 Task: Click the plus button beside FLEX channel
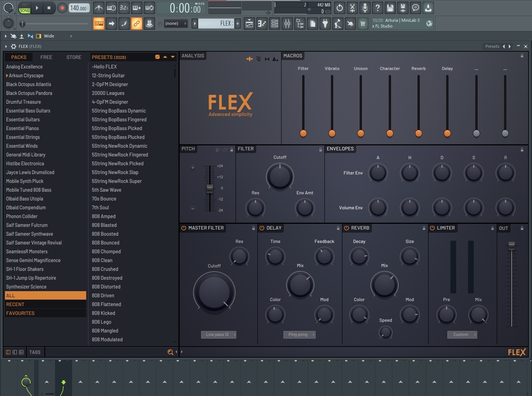pos(238,23)
